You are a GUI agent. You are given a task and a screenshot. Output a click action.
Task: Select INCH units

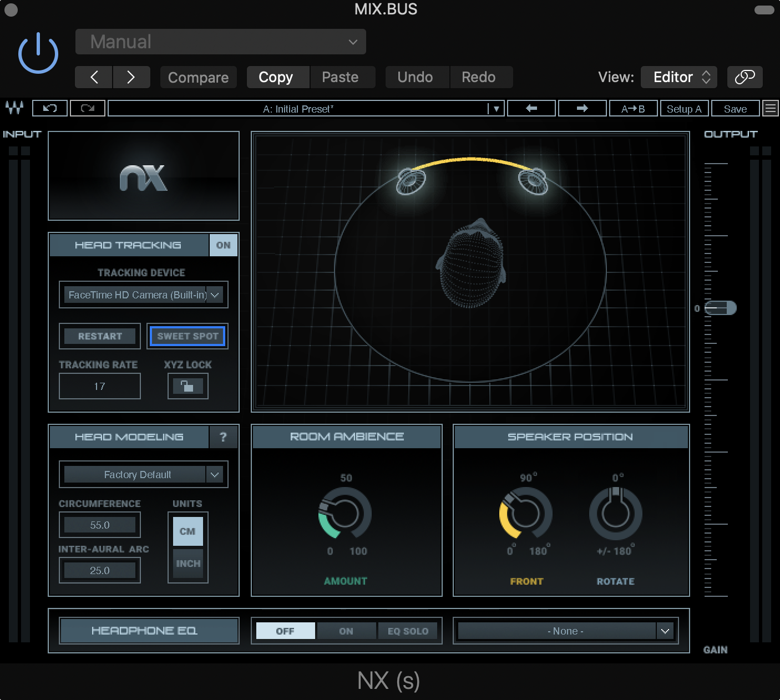pyautogui.click(x=188, y=564)
